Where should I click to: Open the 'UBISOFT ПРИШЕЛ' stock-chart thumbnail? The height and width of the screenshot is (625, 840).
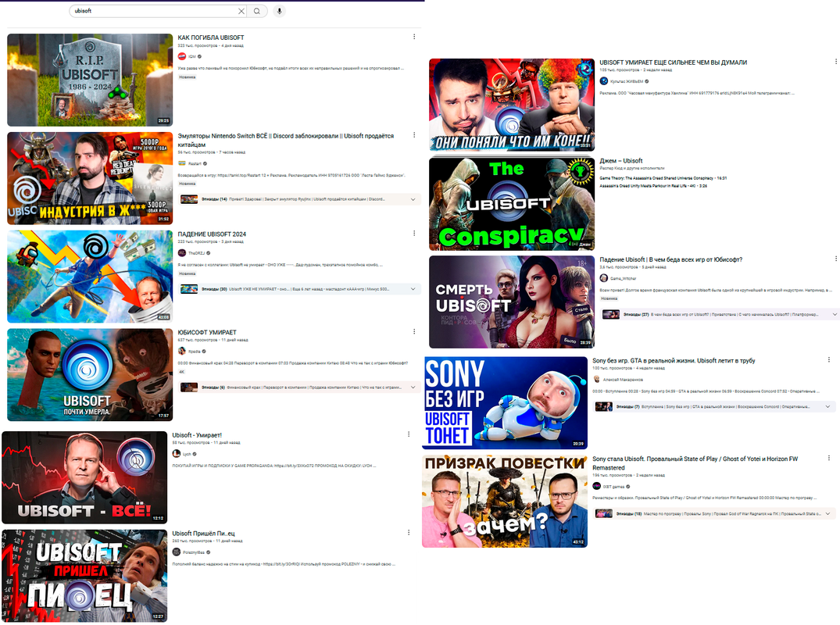(x=84, y=576)
